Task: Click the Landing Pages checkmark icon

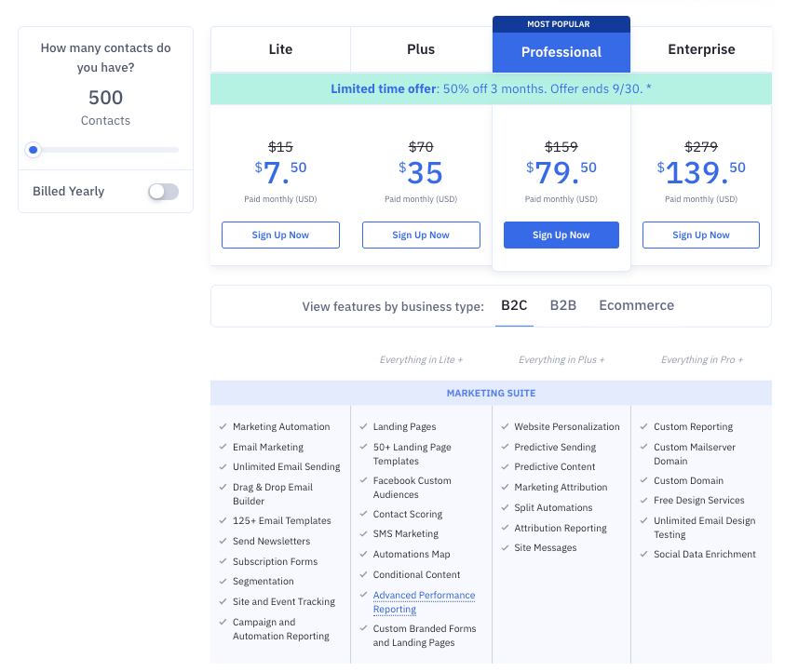Action: (363, 426)
